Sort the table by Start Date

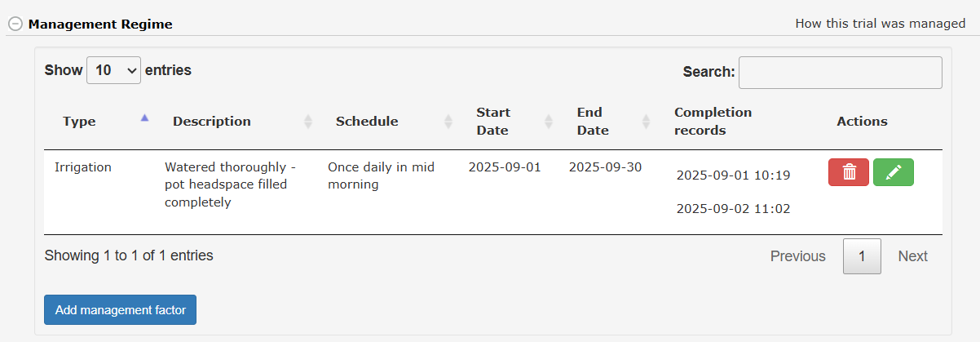coord(493,122)
